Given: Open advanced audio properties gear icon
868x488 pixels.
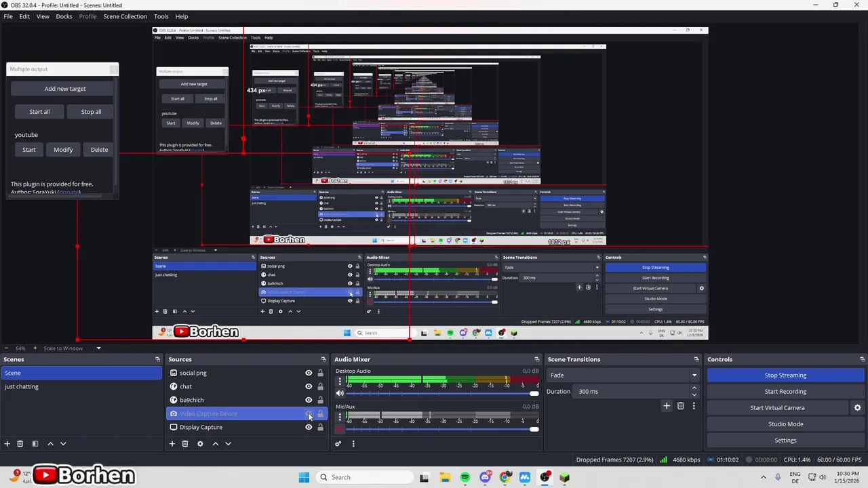Looking at the screenshot, I should point(338,444).
